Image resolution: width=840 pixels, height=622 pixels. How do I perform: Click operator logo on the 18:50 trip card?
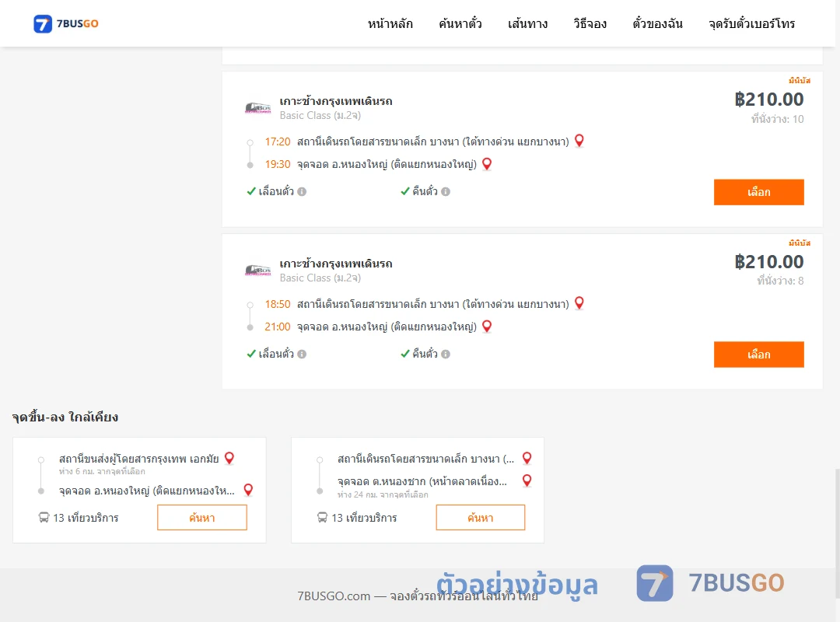[257, 271]
